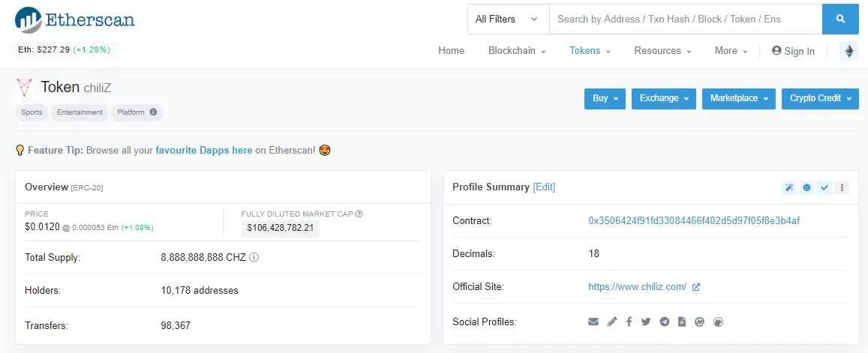
Task: Click the CoinMarketCap social icon
Action: point(699,322)
